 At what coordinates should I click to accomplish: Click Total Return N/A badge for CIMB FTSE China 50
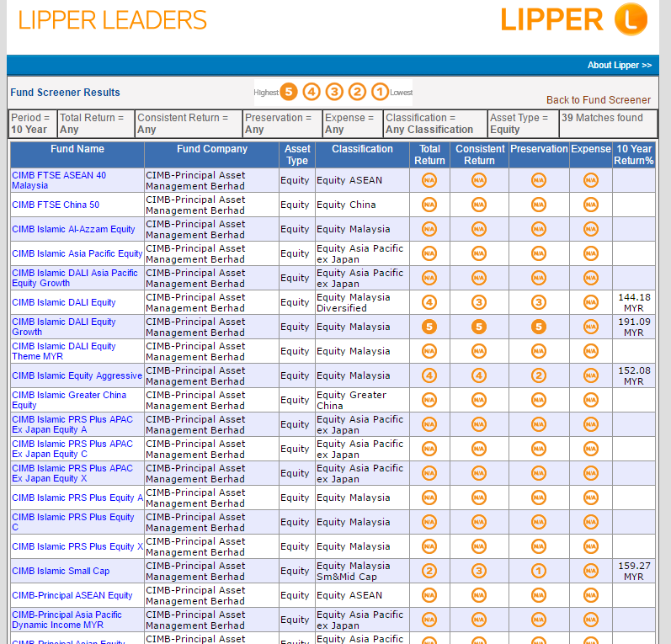tap(429, 205)
